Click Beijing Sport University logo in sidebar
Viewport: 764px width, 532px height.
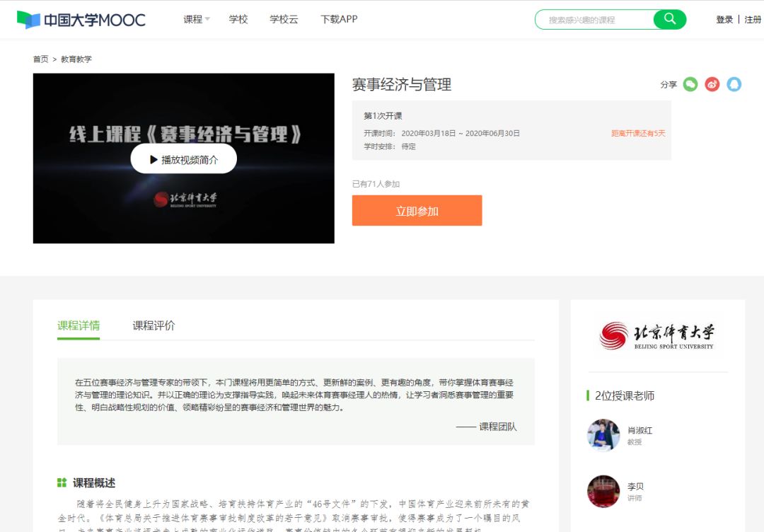tap(657, 335)
